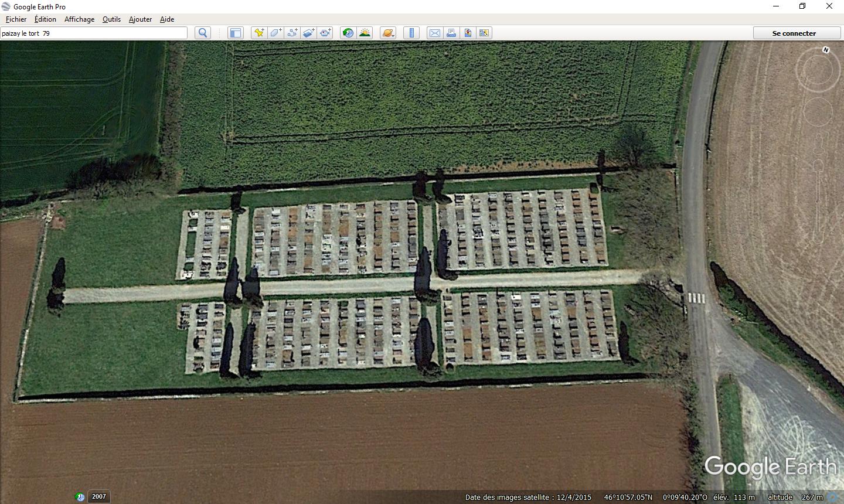The width and height of the screenshot is (844, 504).
Task: Click the latitude readout 46°10'57.05"N
Action: point(628,497)
